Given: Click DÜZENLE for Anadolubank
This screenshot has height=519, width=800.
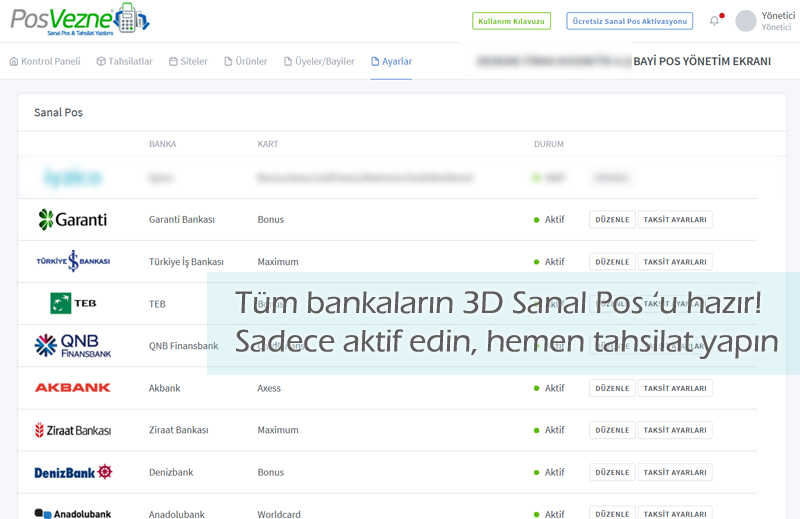Looking at the screenshot, I should (612, 513).
